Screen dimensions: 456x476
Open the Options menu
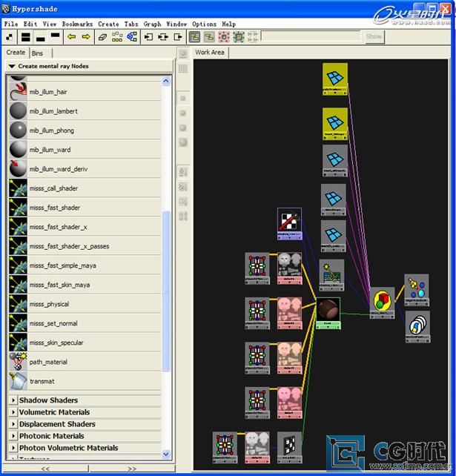point(205,24)
